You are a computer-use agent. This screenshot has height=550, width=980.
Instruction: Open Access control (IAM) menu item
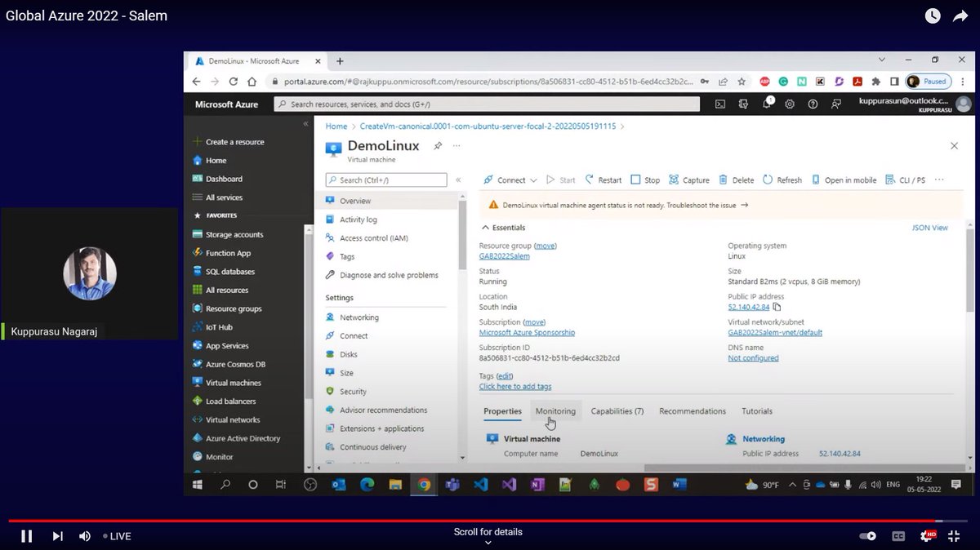373,238
